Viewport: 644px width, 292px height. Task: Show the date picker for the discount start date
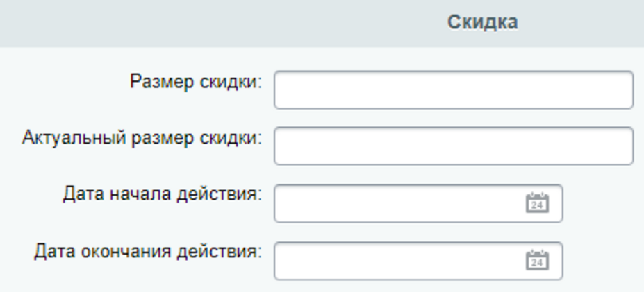coord(537,203)
